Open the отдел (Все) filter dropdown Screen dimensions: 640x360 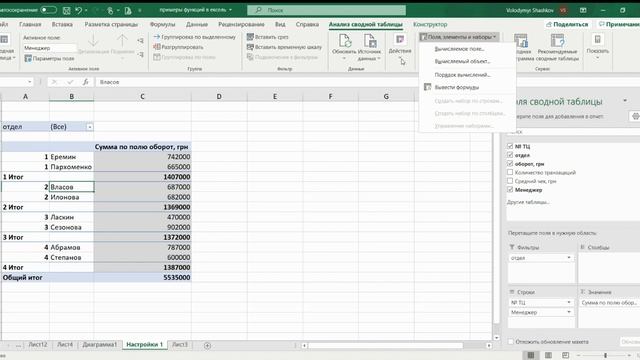tap(89, 127)
